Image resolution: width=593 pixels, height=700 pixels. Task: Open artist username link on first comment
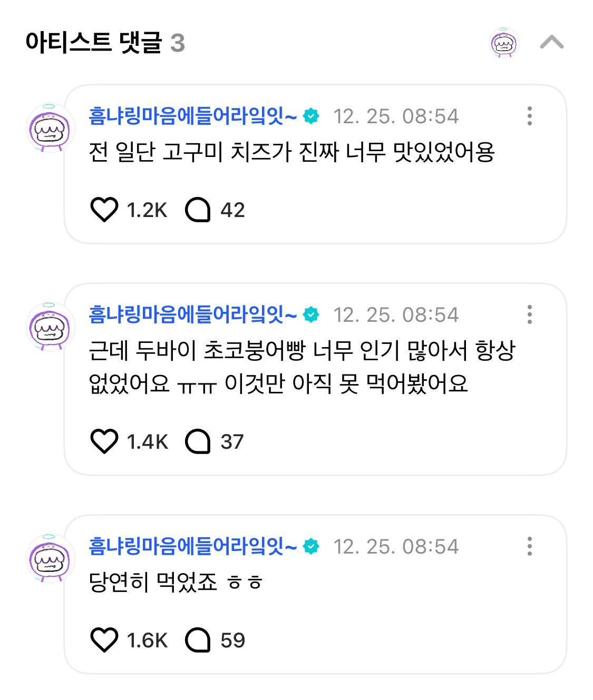click(192, 116)
